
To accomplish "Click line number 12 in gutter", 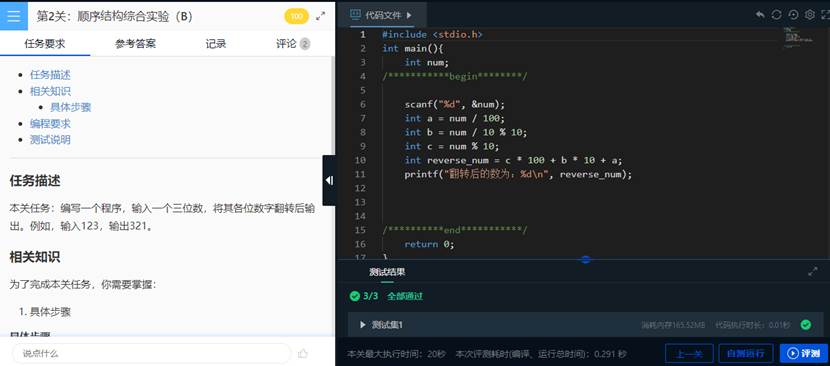I will point(360,188).
